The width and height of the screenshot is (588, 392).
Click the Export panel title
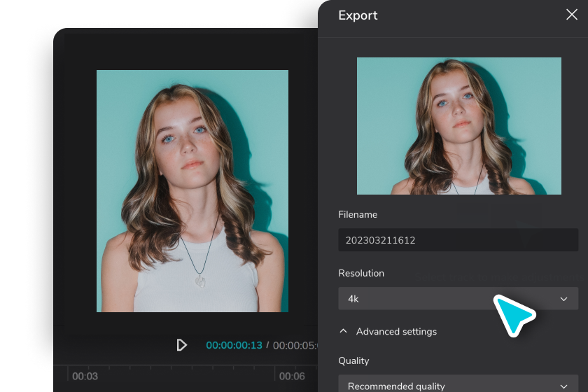[358, 15]
